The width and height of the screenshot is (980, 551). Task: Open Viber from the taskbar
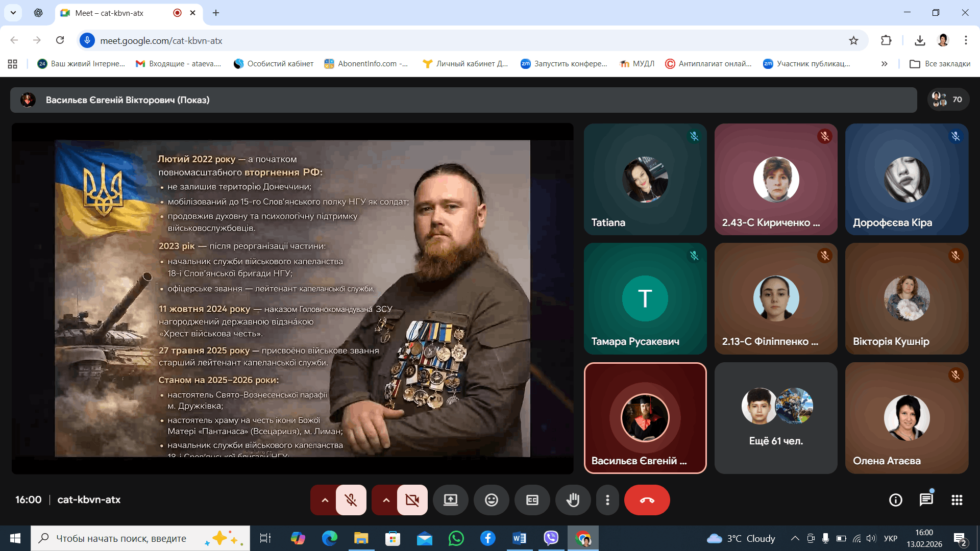(551, 538)
